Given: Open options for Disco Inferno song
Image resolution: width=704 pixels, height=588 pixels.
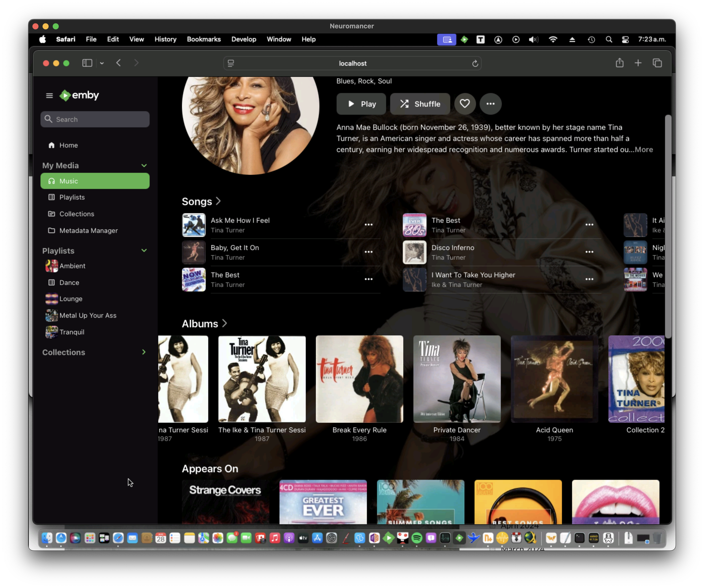Looking at the screenshot, I should point(589,252).
